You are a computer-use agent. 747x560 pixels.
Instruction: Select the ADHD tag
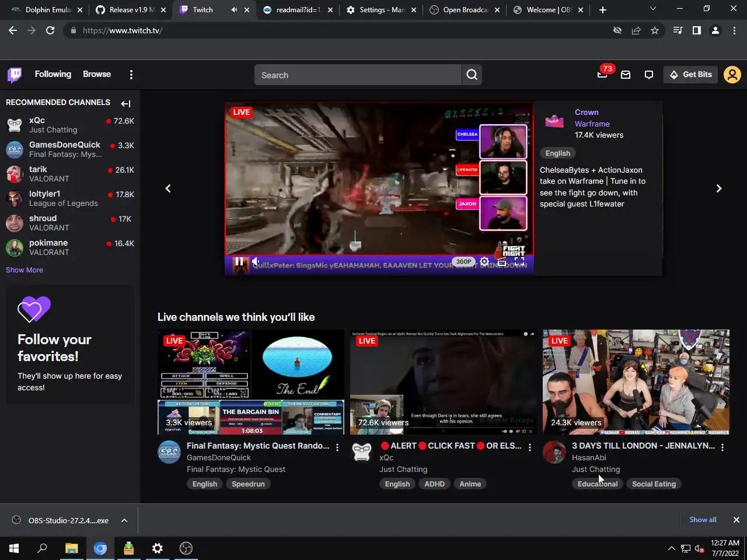(435, 484)
